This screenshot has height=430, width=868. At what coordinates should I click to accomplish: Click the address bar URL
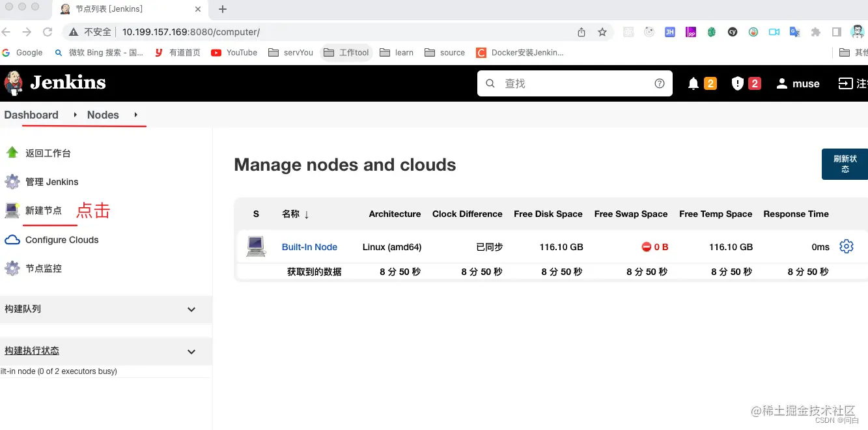[191, 31]
